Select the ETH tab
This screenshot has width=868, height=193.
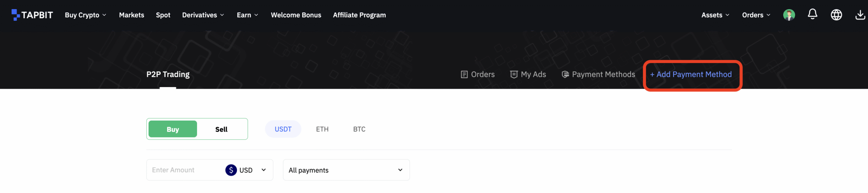pos(322,129)
